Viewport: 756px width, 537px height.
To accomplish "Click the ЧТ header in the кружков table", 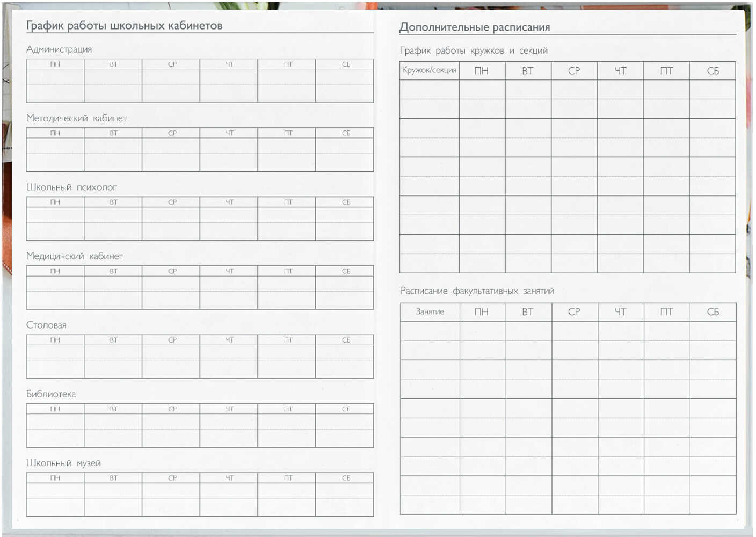I will (620, 71).
